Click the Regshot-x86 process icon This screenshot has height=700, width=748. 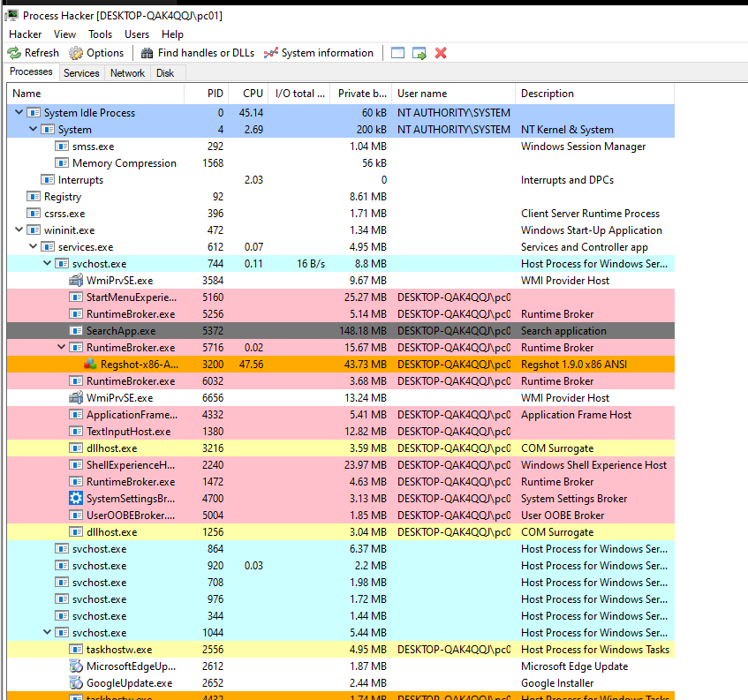coord(90,365)
